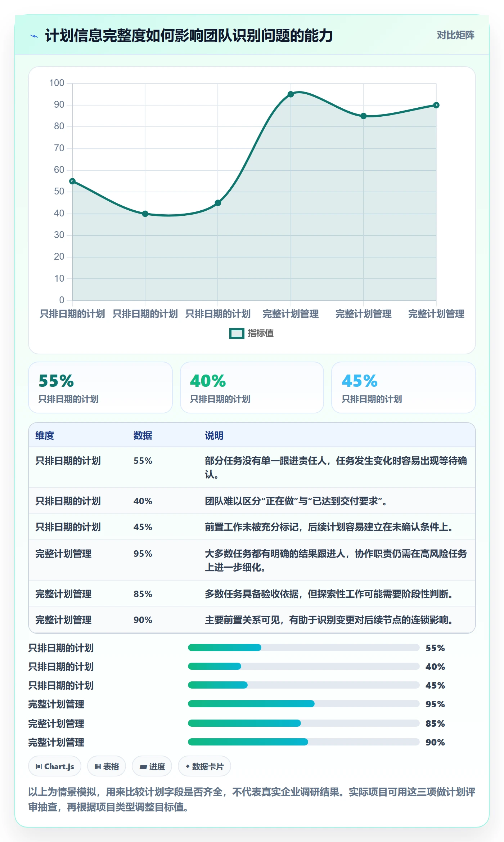
Task: Click the Chart.js tag chip
Action: click(55, 766)
